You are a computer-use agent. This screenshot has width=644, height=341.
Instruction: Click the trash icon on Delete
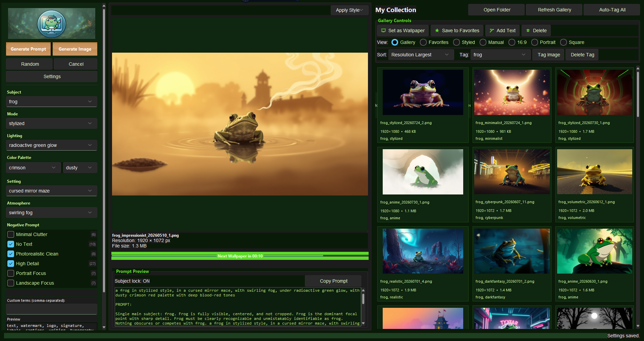[528, 31]
